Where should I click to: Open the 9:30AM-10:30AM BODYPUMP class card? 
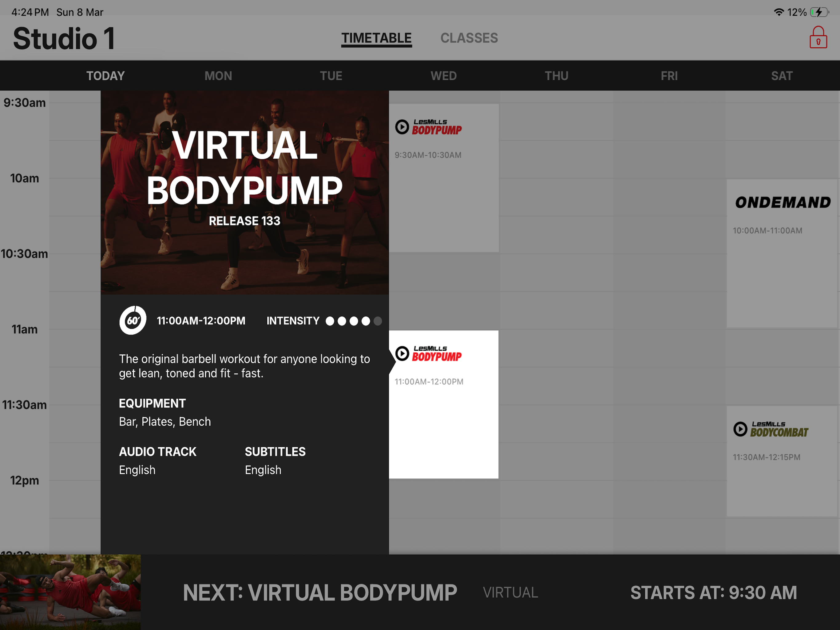[x=444, y=178]
